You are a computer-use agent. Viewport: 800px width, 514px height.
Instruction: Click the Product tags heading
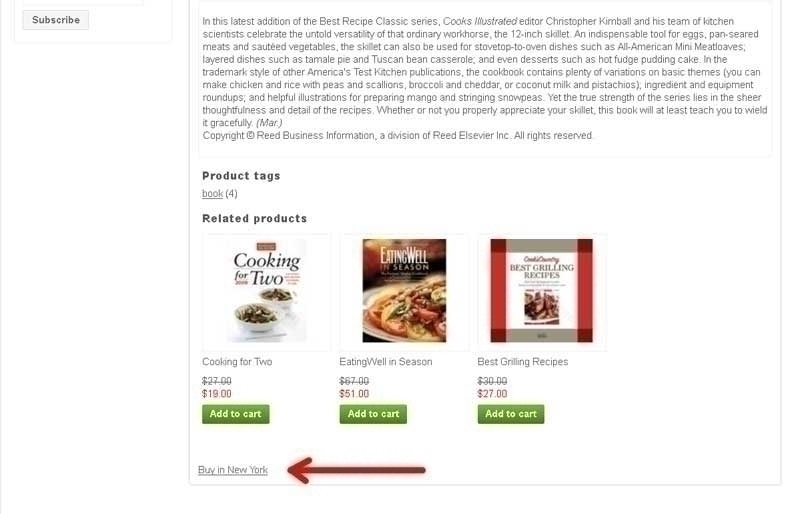click(x=241, y=176)
